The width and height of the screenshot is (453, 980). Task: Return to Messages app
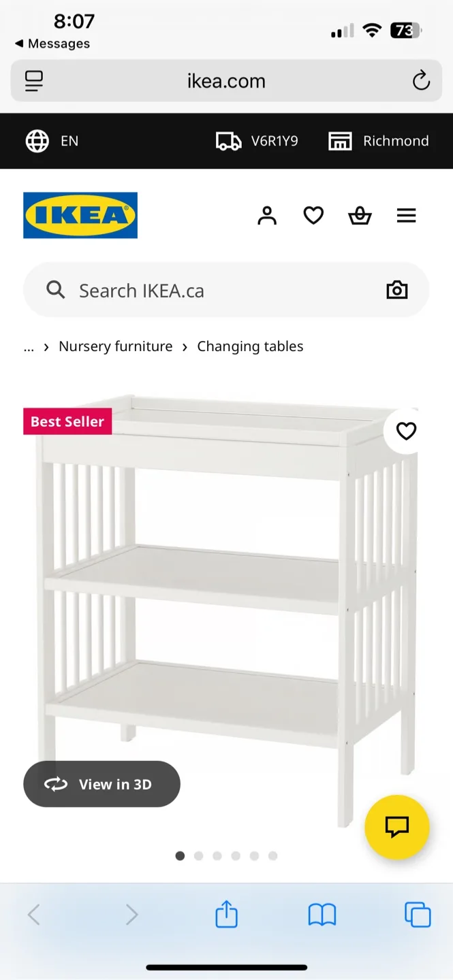(x=53, y=43)
